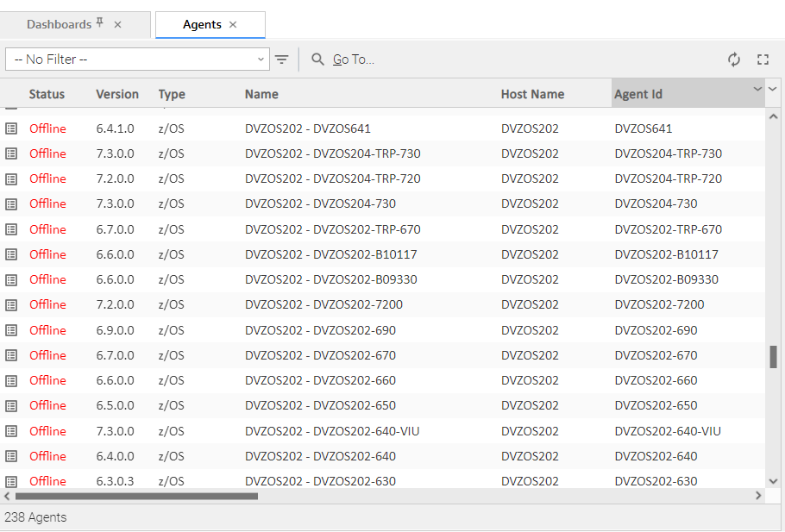Open the filter settings icon beside the filter box
This screenshot has width=785, height=532.
[x=282, y=59]
